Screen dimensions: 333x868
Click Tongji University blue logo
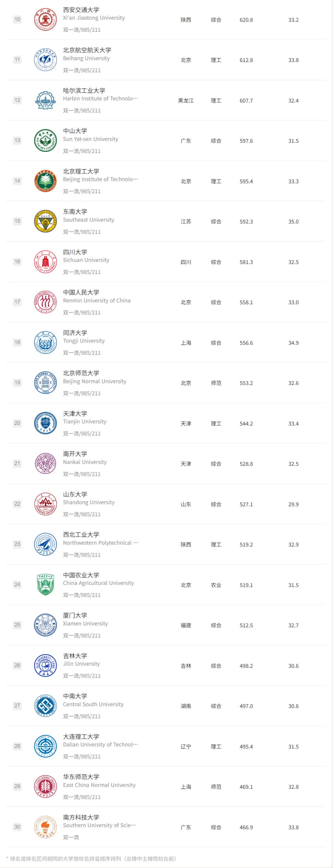[45, 342]
